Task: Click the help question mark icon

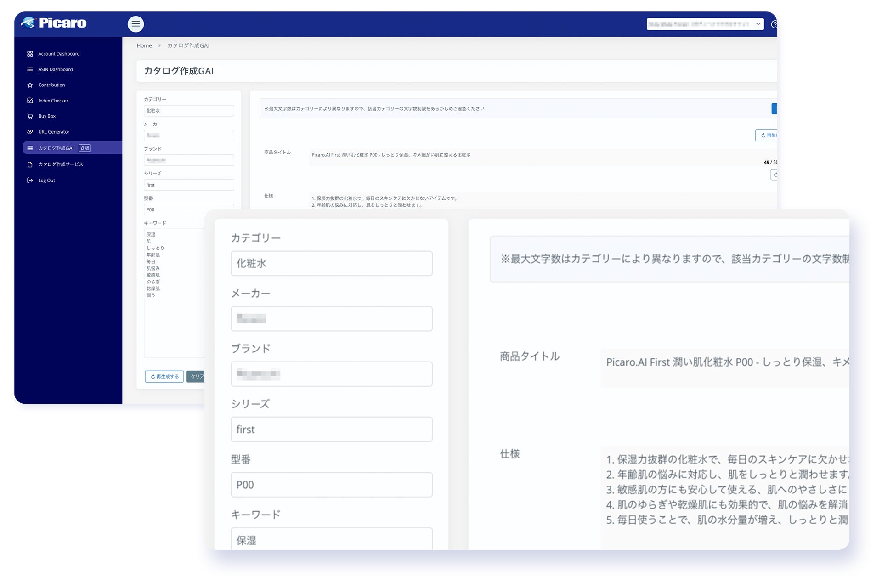Action: coord(774,24)
